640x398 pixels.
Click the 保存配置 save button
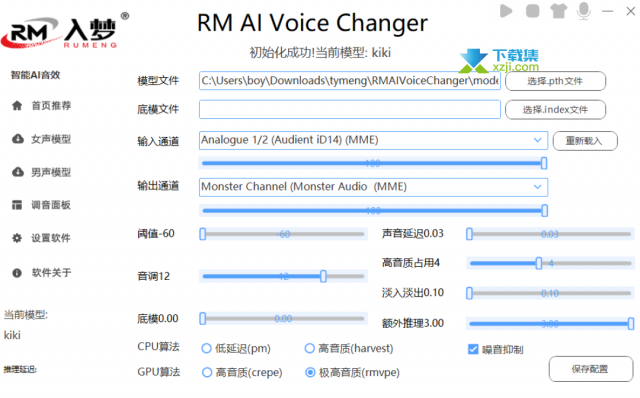point(591,369)
